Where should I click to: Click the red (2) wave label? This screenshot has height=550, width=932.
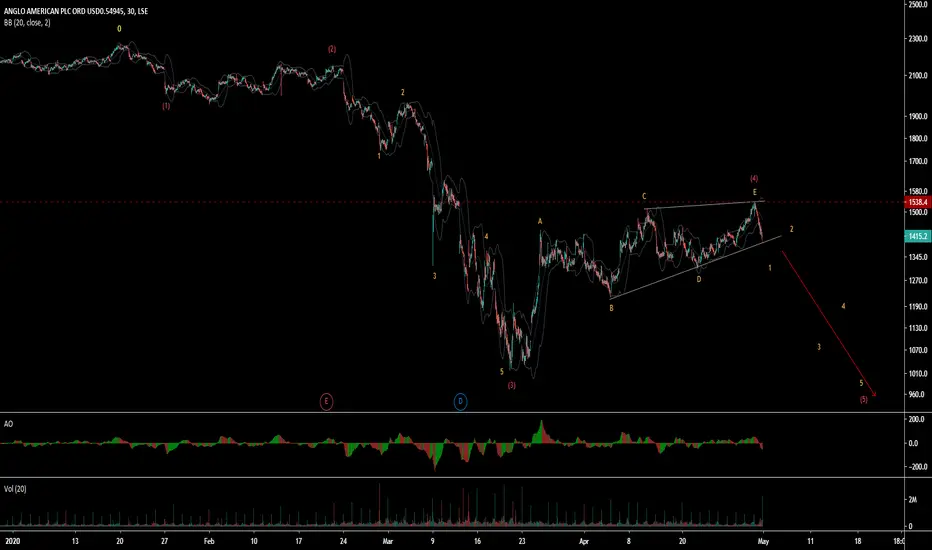pyautogui.click(x=332, y=49)
